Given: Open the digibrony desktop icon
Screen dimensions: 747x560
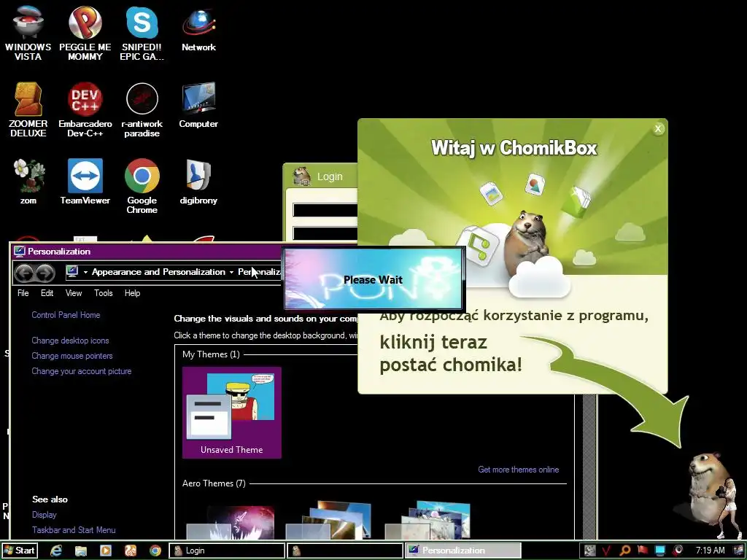Looking at the screenshot, I should tap(198, 182).
